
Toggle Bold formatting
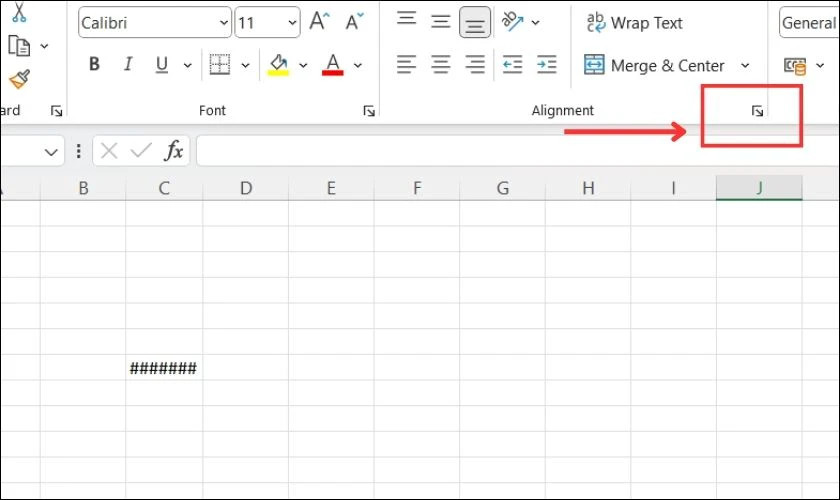click(x=94, y=64)
